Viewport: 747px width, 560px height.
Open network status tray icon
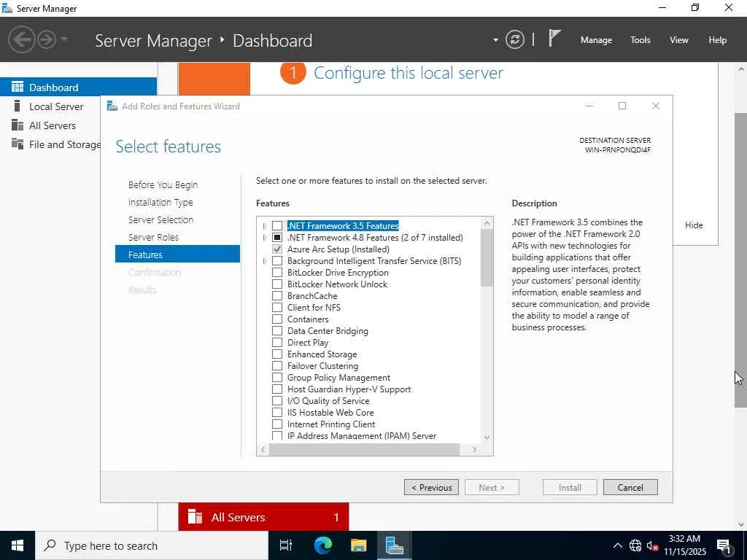[x=635, y=545]
